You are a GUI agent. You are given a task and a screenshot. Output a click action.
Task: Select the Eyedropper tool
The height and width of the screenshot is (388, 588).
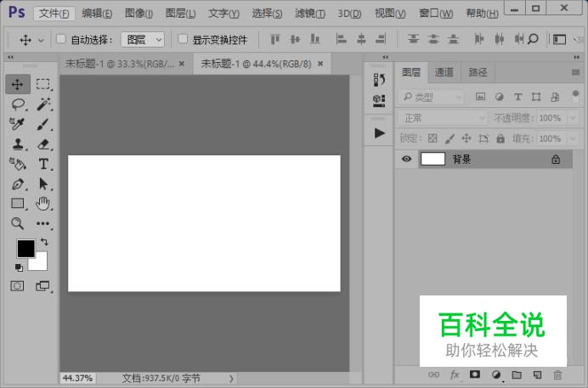17,124
